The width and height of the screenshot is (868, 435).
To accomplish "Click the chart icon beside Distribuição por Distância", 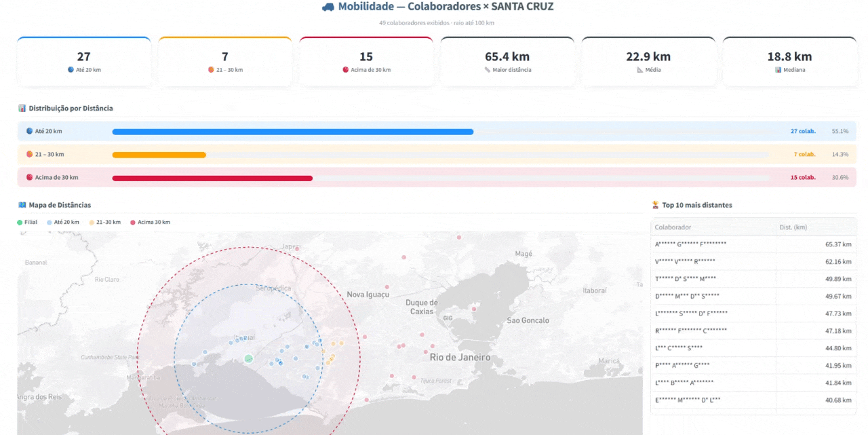I will pyautogui.click(x=22, y=108).
